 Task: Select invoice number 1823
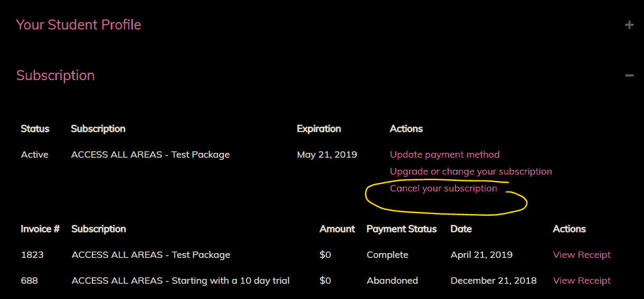32,255
